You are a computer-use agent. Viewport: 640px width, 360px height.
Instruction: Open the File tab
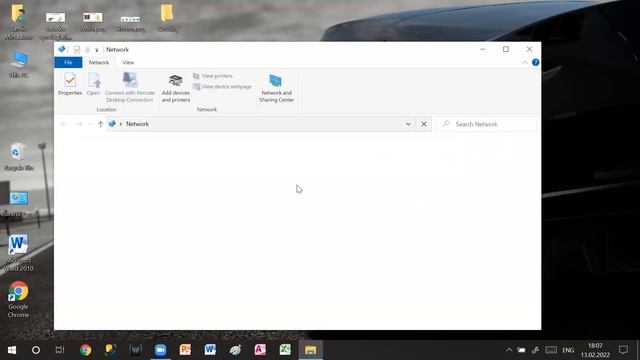(x=68, y=62)
